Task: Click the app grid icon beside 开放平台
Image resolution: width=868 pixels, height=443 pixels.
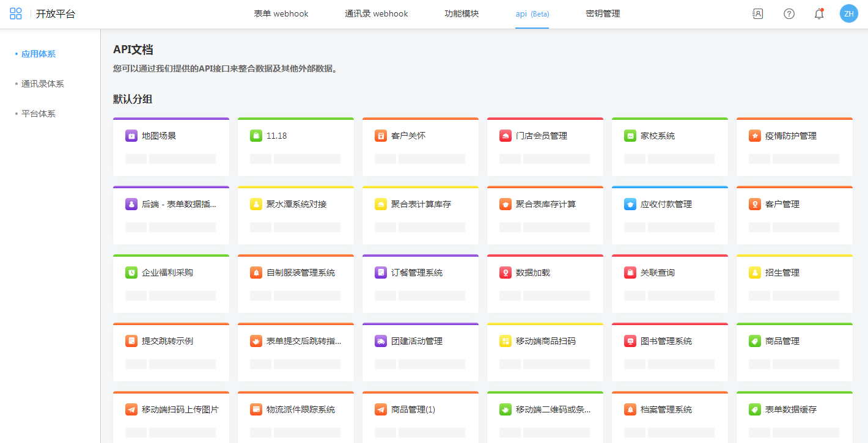Action: click(x=16, y=13)
